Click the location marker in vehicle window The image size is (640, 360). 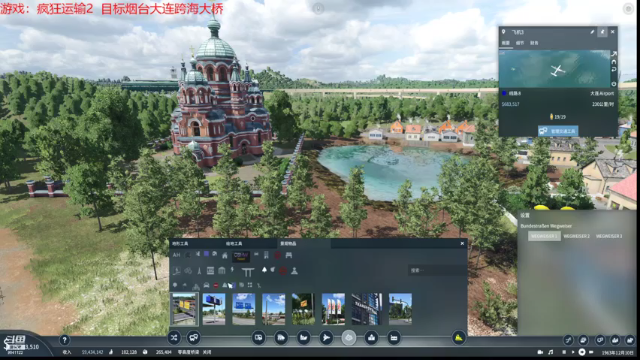pos(504,32)
